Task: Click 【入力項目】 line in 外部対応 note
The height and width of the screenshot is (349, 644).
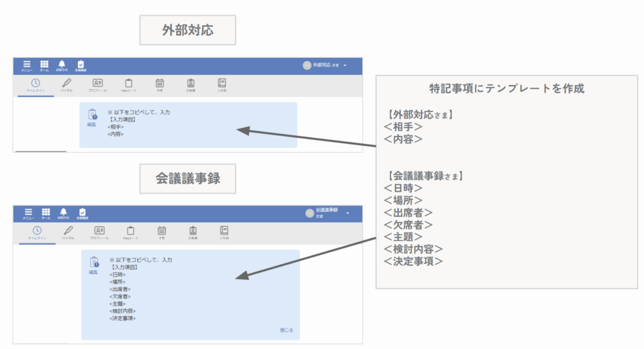Action: tap(121, 119)
